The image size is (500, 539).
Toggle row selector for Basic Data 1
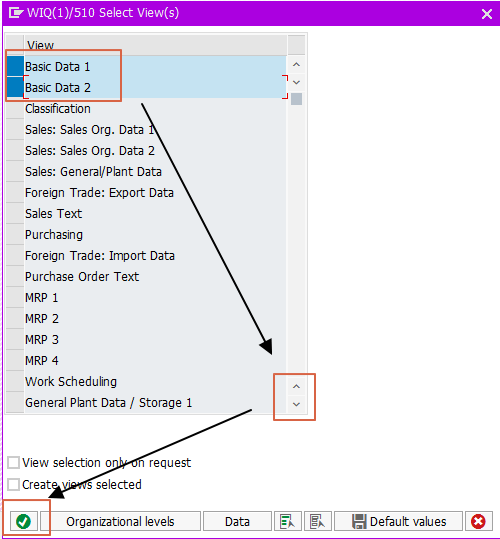pos(15,66)
